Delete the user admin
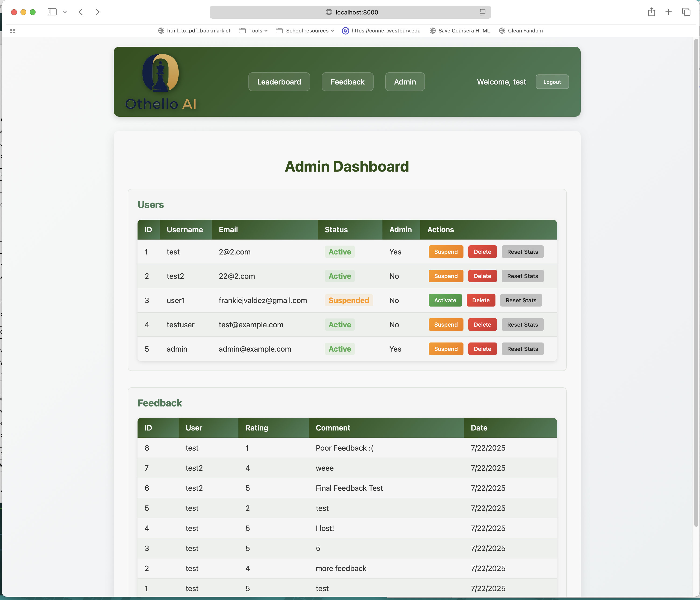This screenshot has height=600, width=700. click(482, 349)
